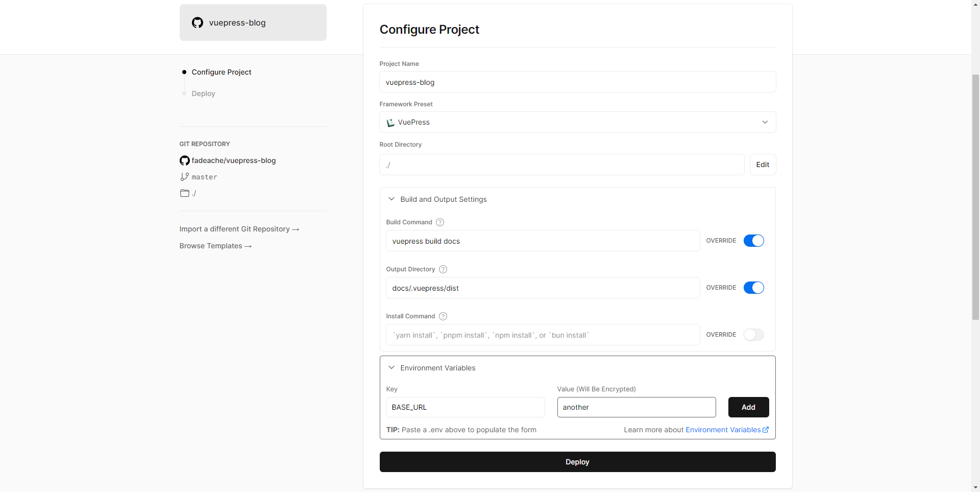Open the fadeache/vuepress-blog repository link
This screenshot has height=492, width=980.
(x=233, y=160)
